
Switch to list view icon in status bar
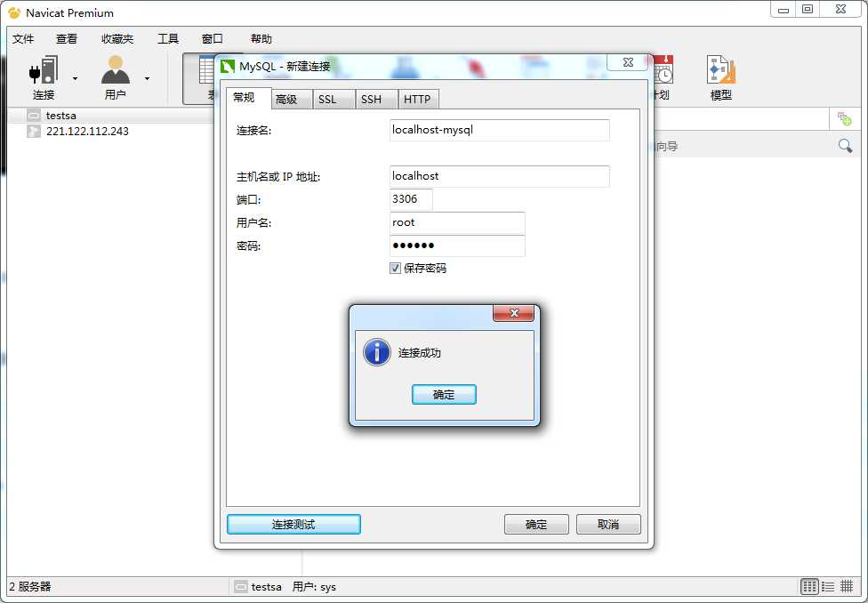click(x=828, y=586)
